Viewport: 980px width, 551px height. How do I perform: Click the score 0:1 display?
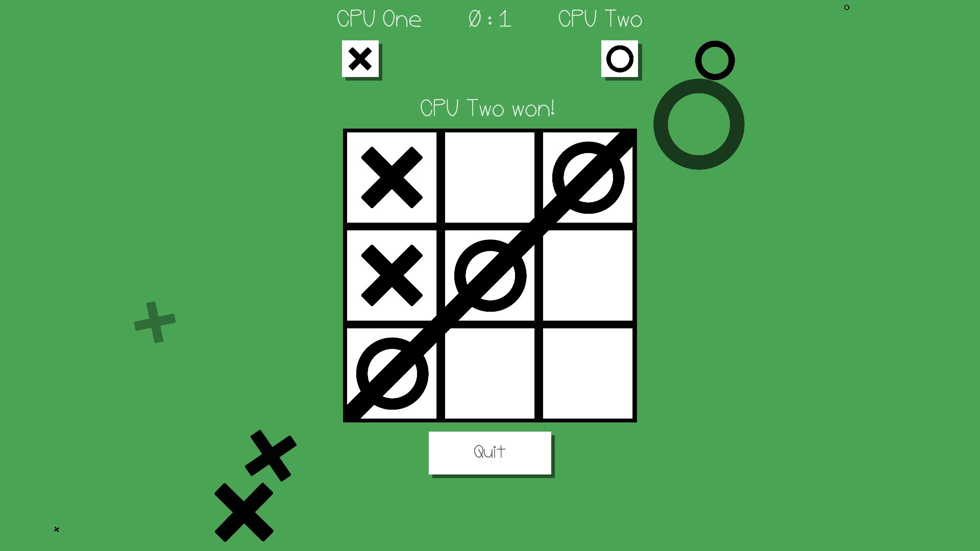(490, 19)
